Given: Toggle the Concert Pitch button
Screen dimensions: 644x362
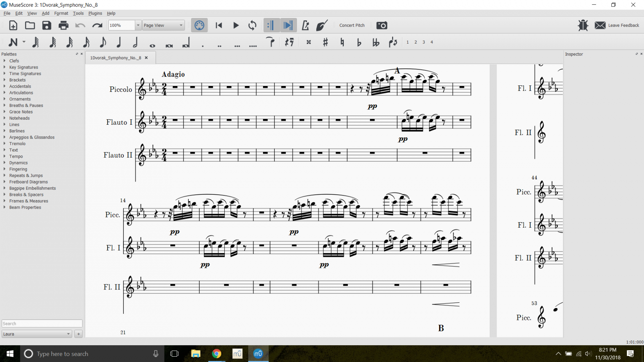Looking at the screenshot, I should [x=352, y=25].
